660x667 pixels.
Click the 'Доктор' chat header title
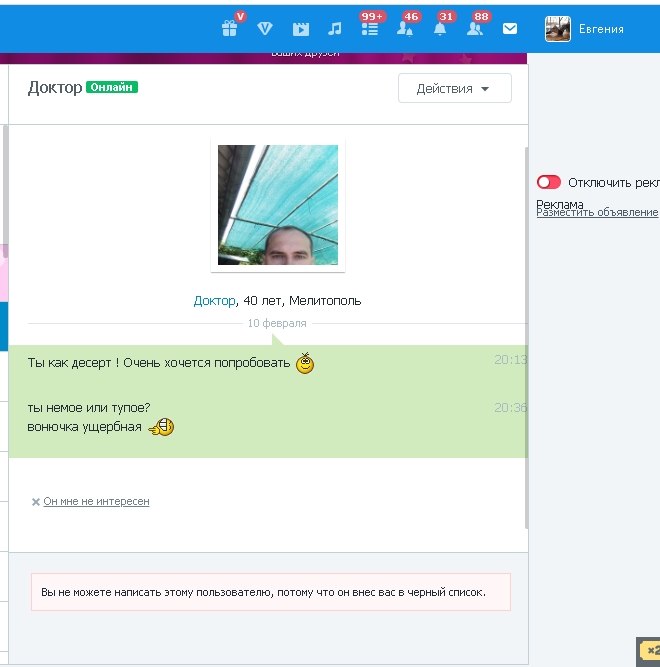[55, 87]
